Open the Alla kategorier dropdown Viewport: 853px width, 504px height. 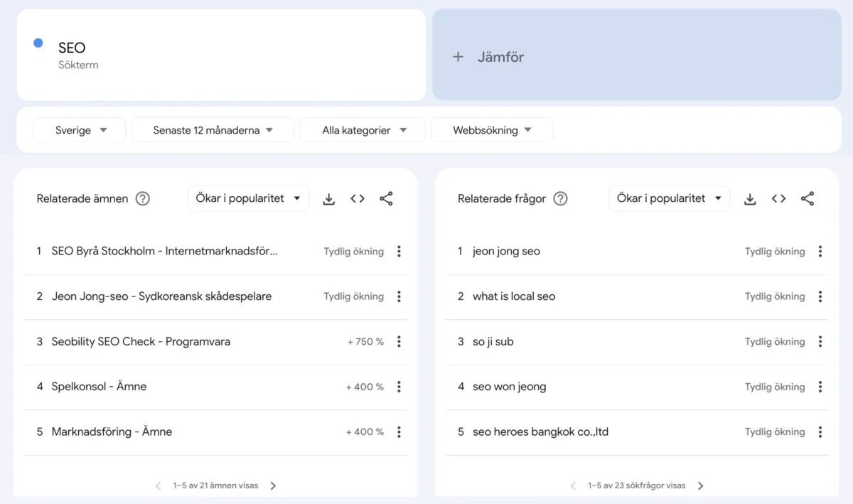pyautogui.click(x=363, y=130)
